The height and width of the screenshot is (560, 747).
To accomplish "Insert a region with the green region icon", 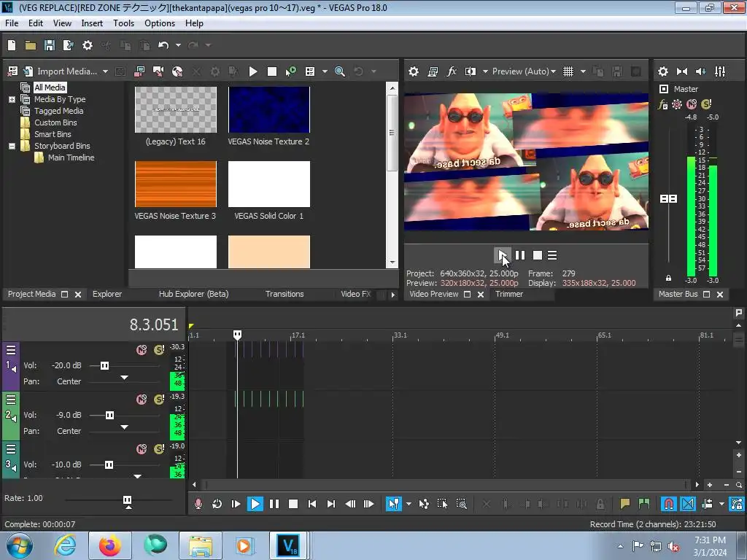I will point(643,504).
